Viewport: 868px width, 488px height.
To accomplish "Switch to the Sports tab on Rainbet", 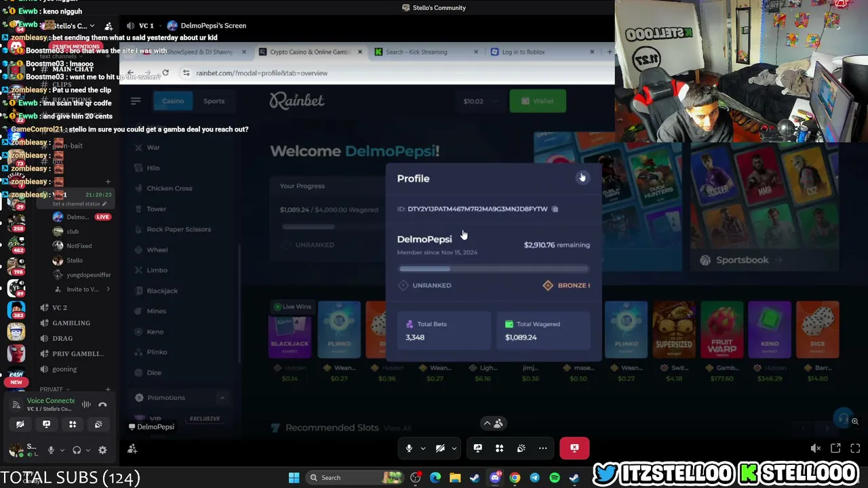I will click(214, 101).
